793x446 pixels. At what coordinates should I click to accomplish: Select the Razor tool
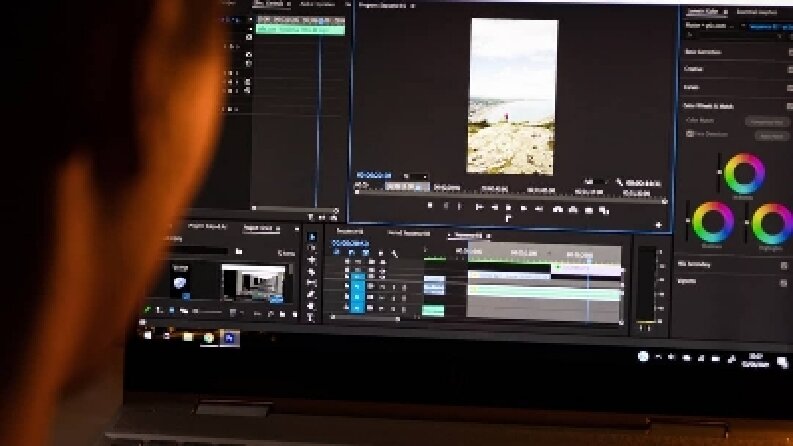[312, 272]
